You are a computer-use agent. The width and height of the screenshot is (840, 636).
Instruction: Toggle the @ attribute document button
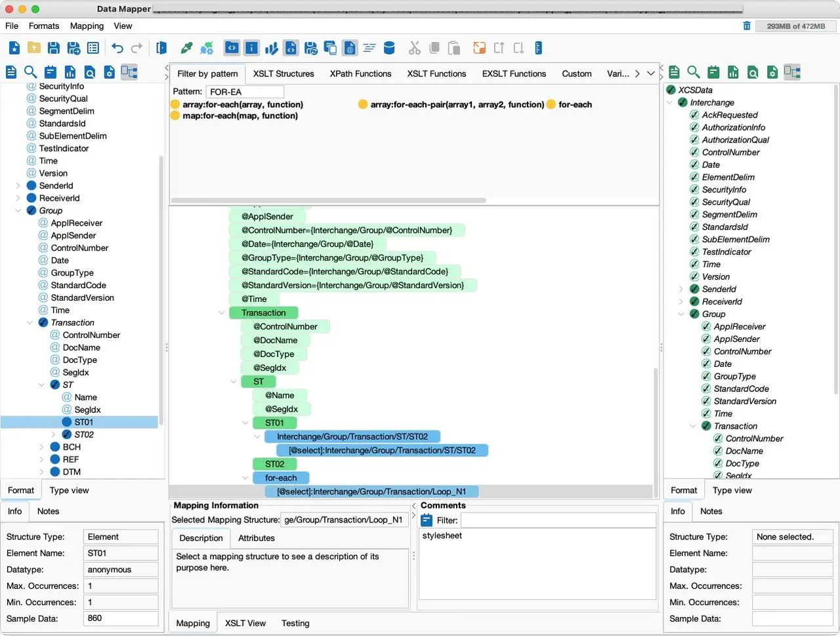(x=350, y=48)
